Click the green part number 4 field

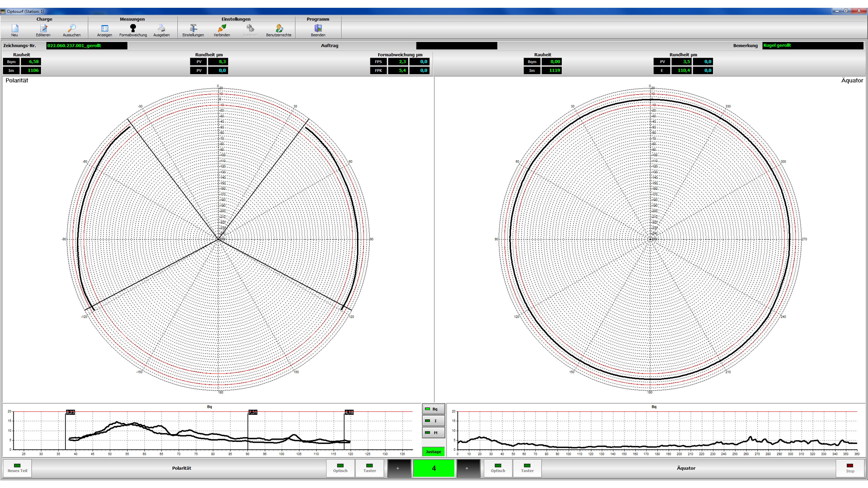[x=434, y=468]
